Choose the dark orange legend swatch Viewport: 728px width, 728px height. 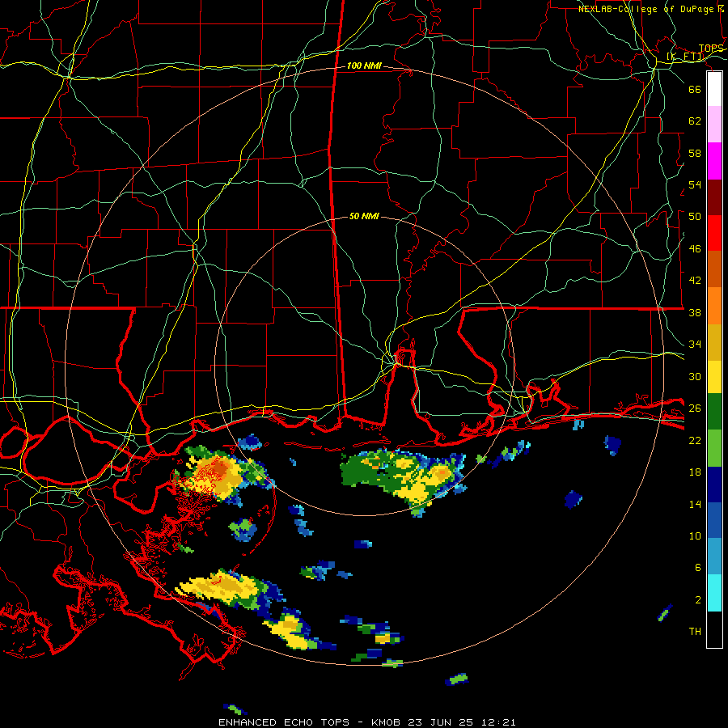[x=714, y=269]
